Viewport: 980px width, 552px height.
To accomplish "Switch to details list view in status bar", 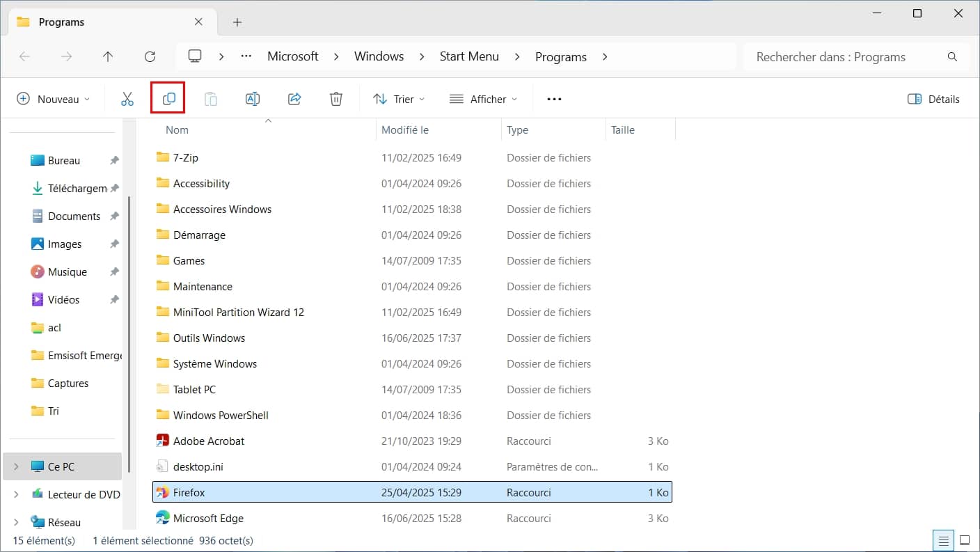I will click(x=942, y=540).
